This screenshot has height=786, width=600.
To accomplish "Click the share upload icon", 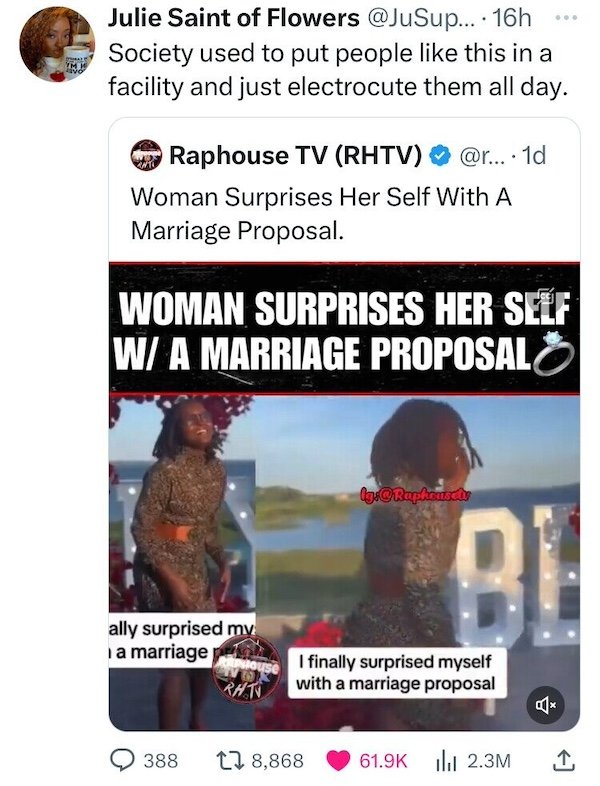I will click(x=562, y=760).
